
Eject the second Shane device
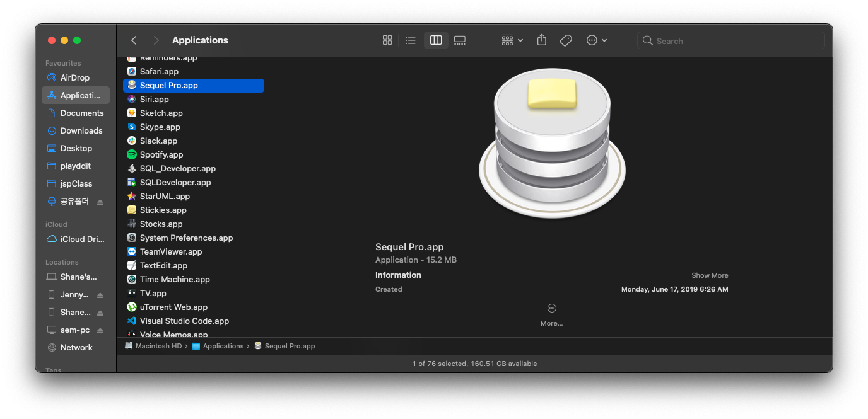click(100, 313)
